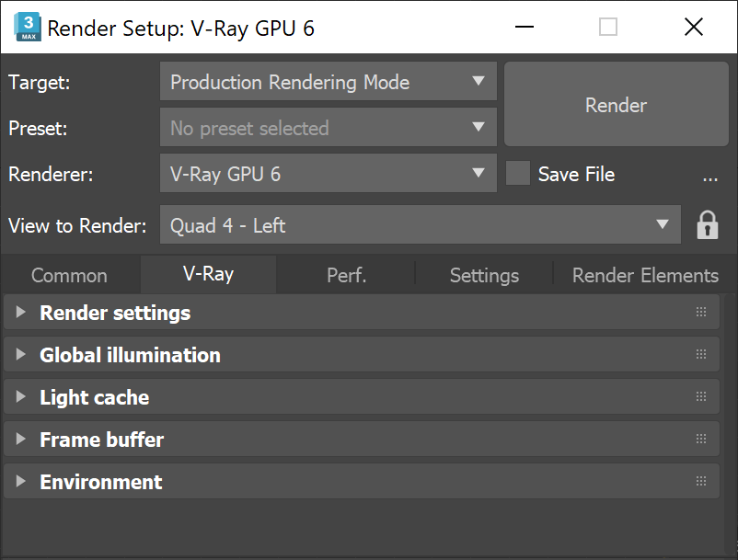Expand the Global illumination rollout
The image size is (738, 560).
tap(20, 354)
